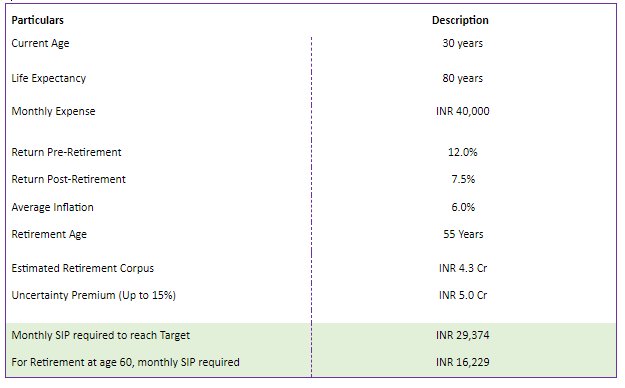Select the Return Post-Retirement label
The height and width of the screenshot is (388, 625).
[69, 179]
